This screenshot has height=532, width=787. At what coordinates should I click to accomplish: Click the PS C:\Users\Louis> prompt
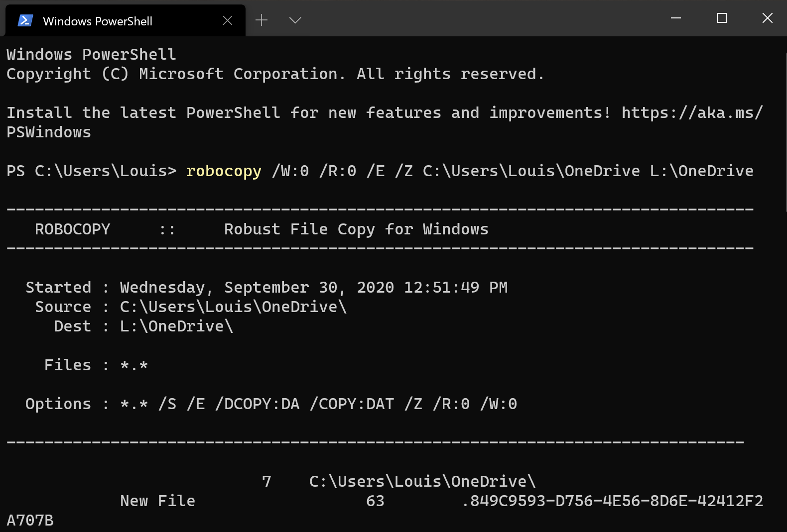pyautogui.click(x=92, y=171)
